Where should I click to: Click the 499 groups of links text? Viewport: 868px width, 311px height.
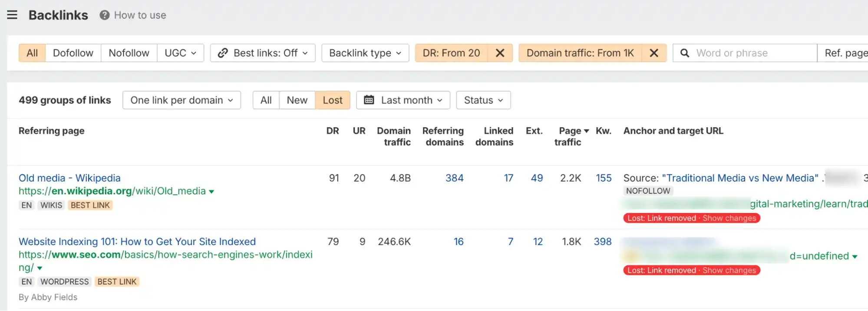coord(65,100)
